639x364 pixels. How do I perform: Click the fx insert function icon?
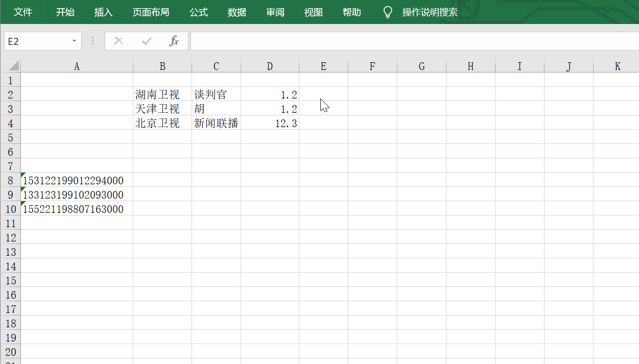click(174, 41)
